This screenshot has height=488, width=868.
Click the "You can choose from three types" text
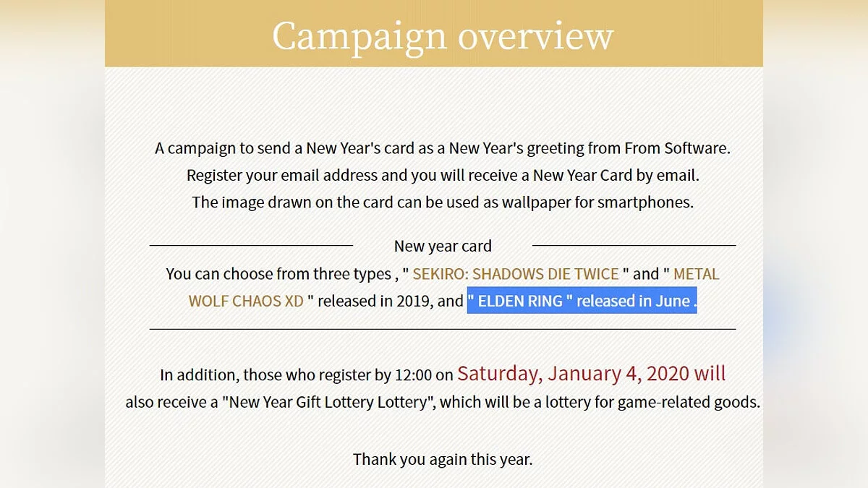[x=278, y=274]
